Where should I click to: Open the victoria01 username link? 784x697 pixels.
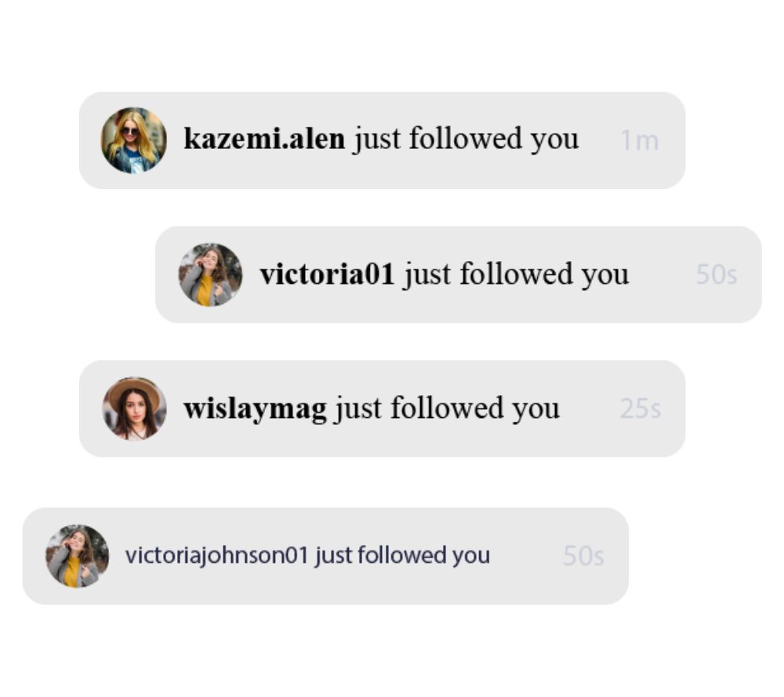[x=327, y=274]
